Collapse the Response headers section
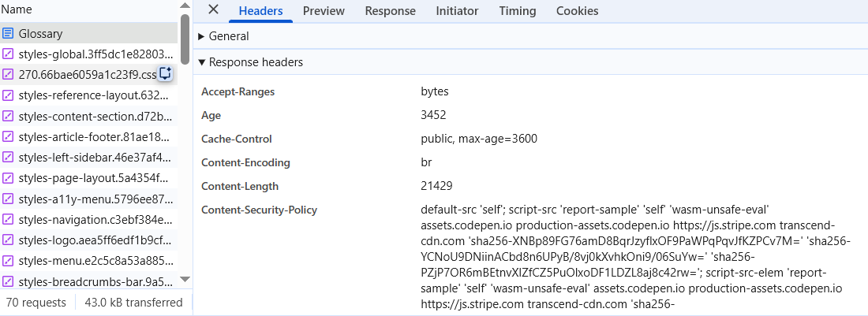868x316 pixels. tap(251, 62)
